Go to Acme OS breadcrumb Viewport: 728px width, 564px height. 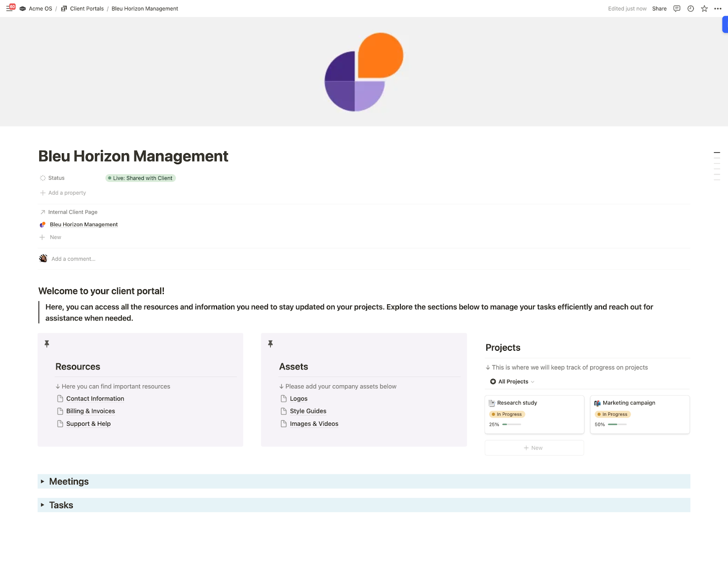coord(40,9)
